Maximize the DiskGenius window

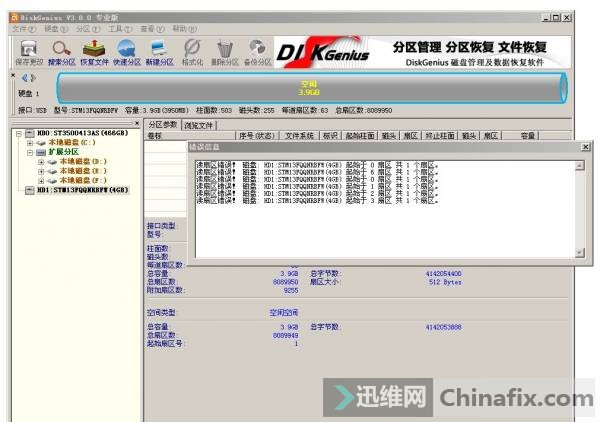pos(556,18)
